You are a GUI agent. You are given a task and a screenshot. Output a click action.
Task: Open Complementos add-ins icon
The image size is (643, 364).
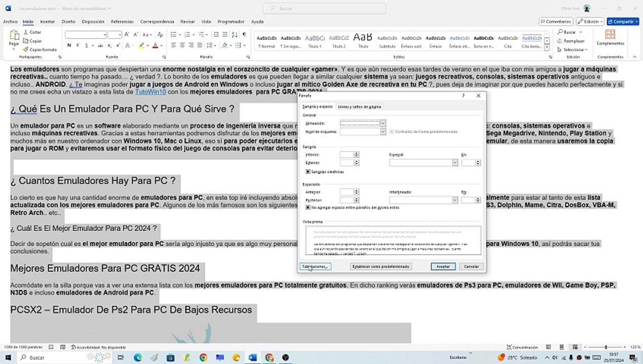pyautogui.click(x=610, y=34)
